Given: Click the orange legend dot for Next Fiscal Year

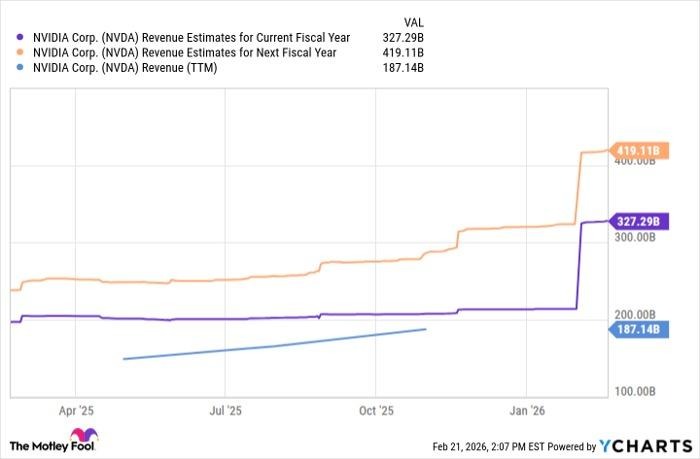Looking at the screenshot, I should point(20,53).
